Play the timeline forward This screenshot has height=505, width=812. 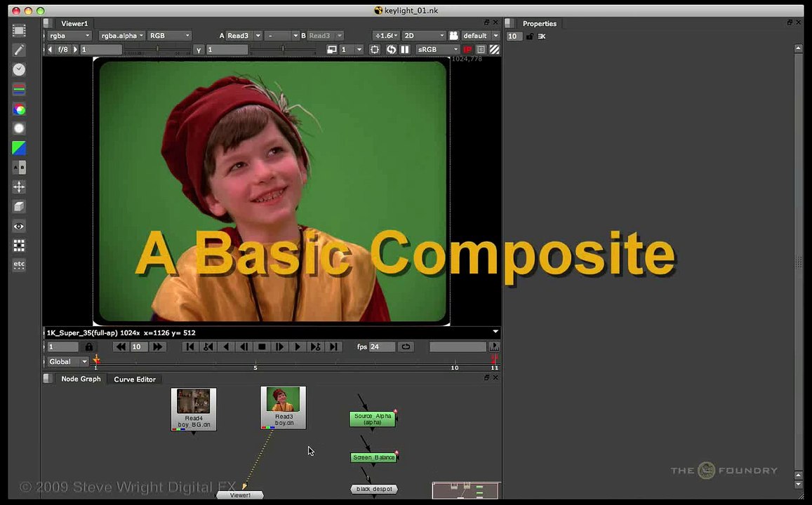tap(298, 346)
